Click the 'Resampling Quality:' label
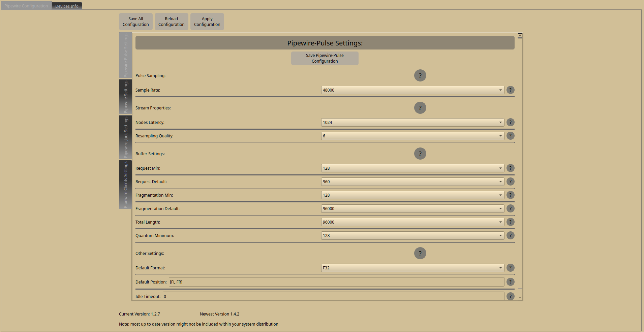This screenshot has height=332, width=644. 154,136
